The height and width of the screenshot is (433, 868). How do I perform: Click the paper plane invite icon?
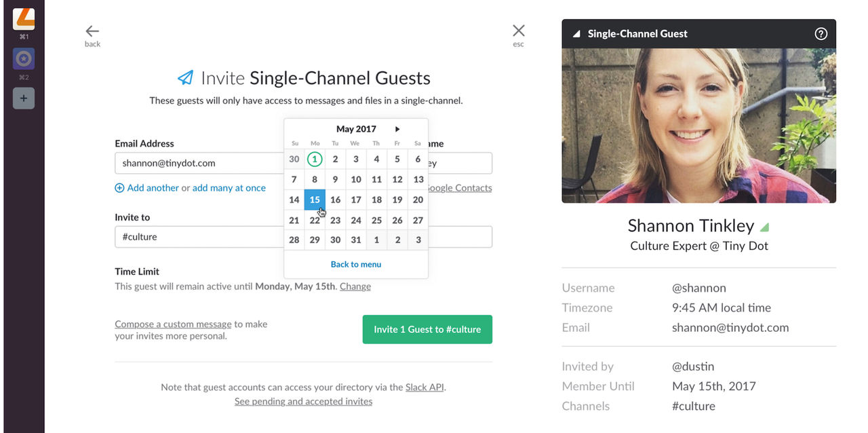[185, 78]
